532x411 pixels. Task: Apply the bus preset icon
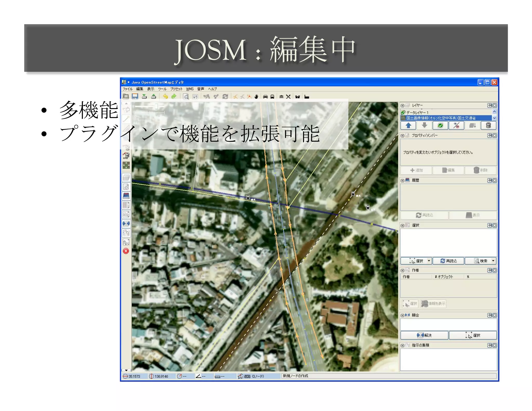point(272,97)
